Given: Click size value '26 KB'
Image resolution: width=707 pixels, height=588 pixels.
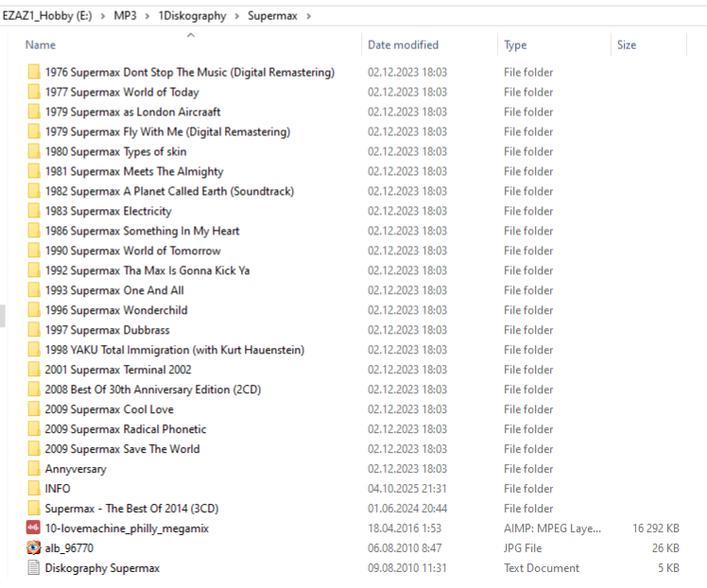Looking at the screenshot, I should 665,548.
